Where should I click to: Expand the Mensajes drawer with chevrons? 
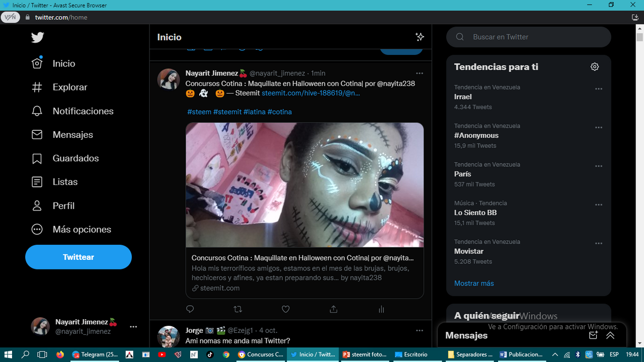click(610, 335)
